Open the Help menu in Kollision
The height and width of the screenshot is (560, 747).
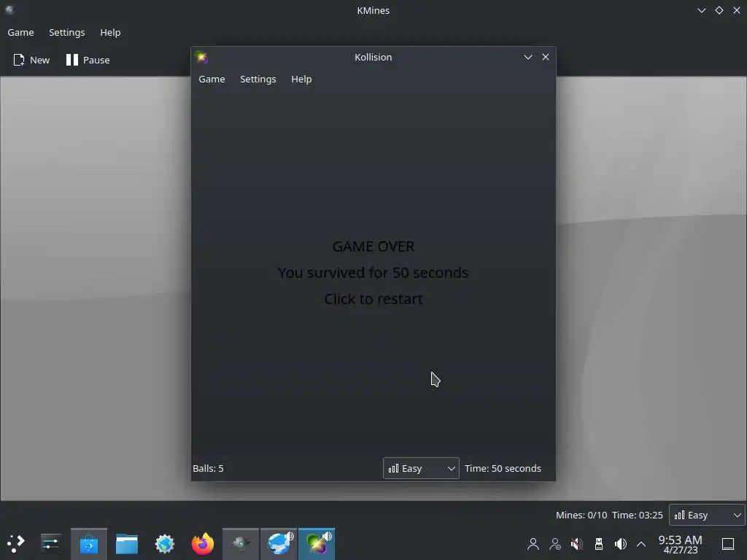(x=301, y=79)
